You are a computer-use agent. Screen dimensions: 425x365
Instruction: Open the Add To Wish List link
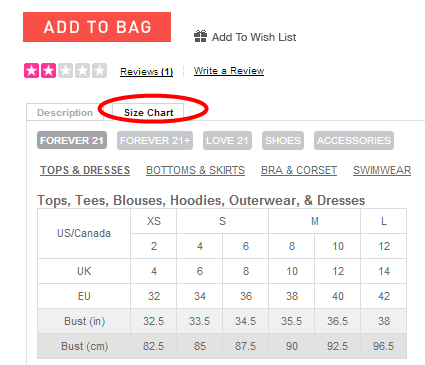click(254, 37)
